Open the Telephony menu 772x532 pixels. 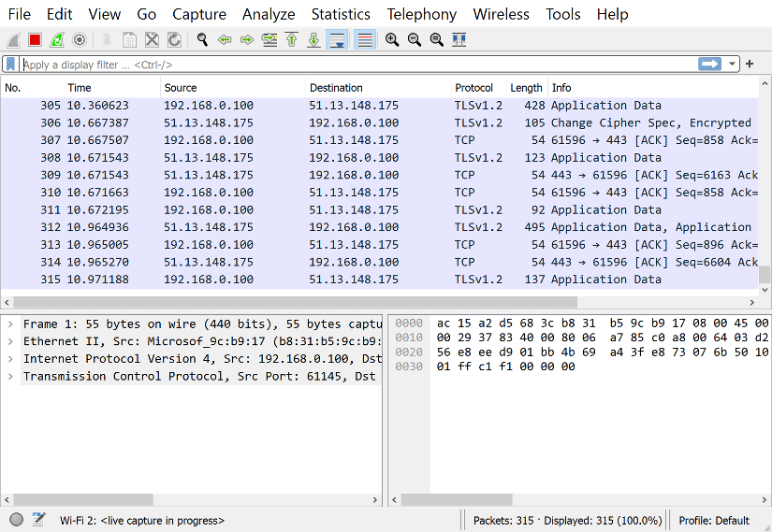click(x=421, y=14)
